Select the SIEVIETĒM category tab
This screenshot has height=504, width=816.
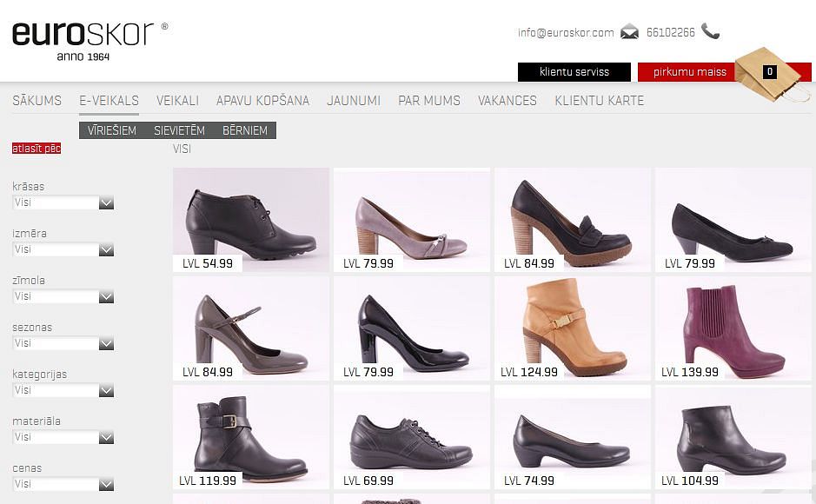click(179, 130)
